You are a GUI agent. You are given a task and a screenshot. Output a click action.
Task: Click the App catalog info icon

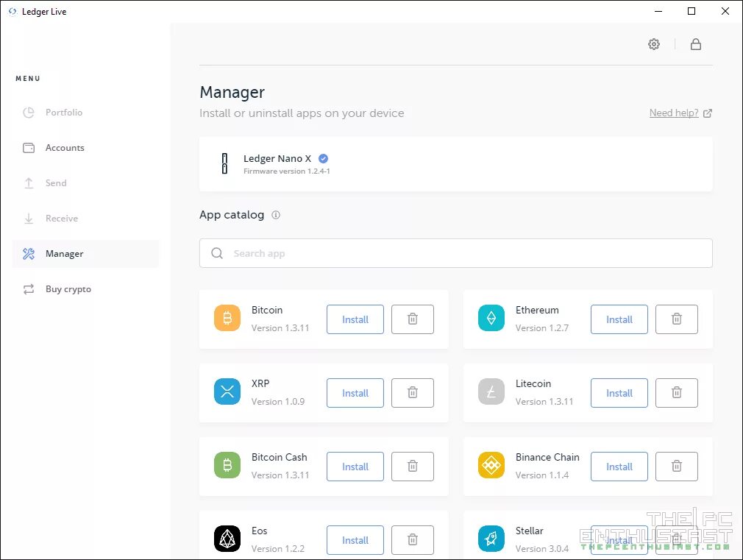pos(276,215)
